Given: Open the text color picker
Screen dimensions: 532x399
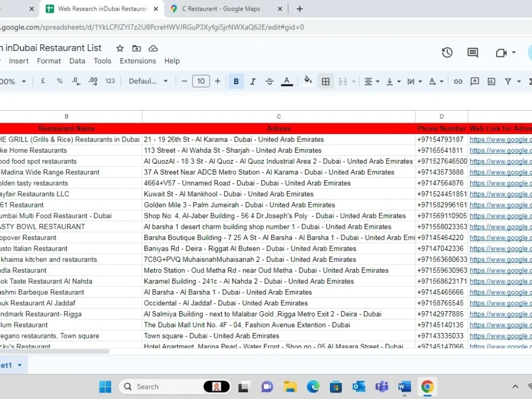Looking at the screenshot, I should pyautogui.click(x=287, y=81).
